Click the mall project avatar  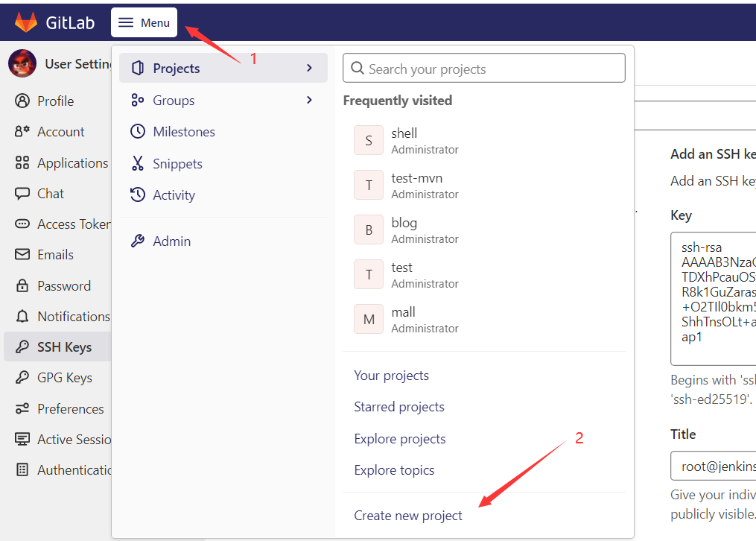tap(369, 319)
